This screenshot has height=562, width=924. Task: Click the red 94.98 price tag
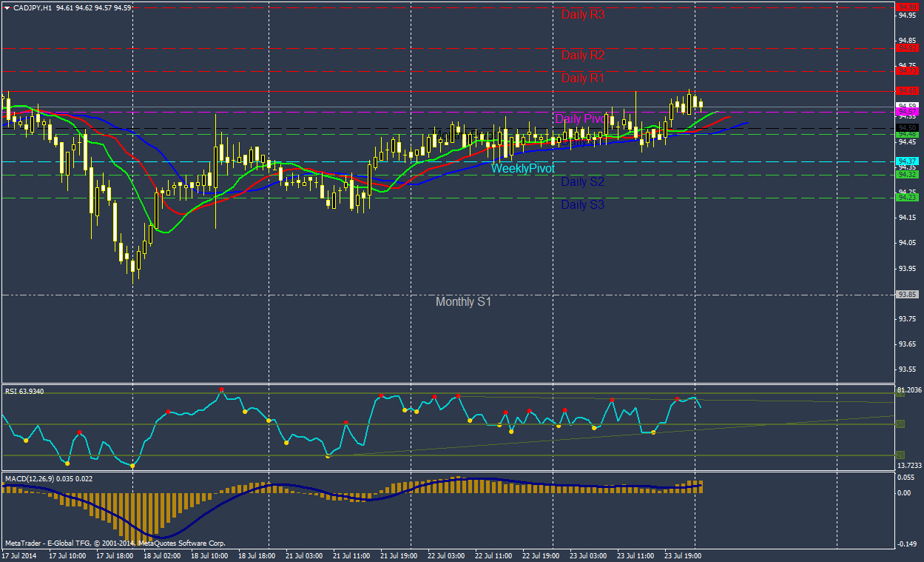(907, 7)
